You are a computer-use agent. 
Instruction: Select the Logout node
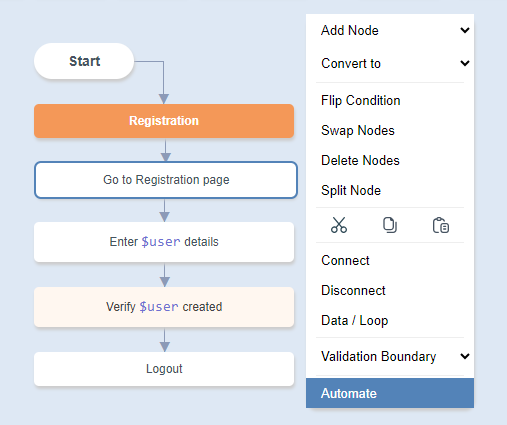pos(164,369)
